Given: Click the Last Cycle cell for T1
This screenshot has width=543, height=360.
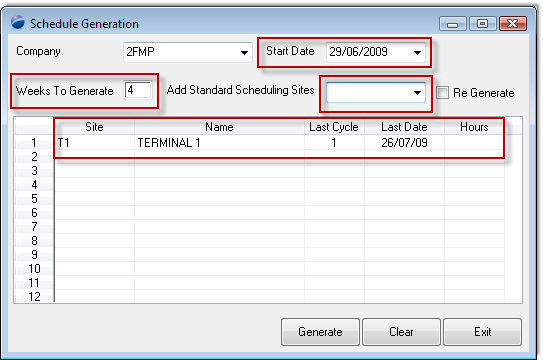Looking at the screenshot, I should click(x=334, y=143).
